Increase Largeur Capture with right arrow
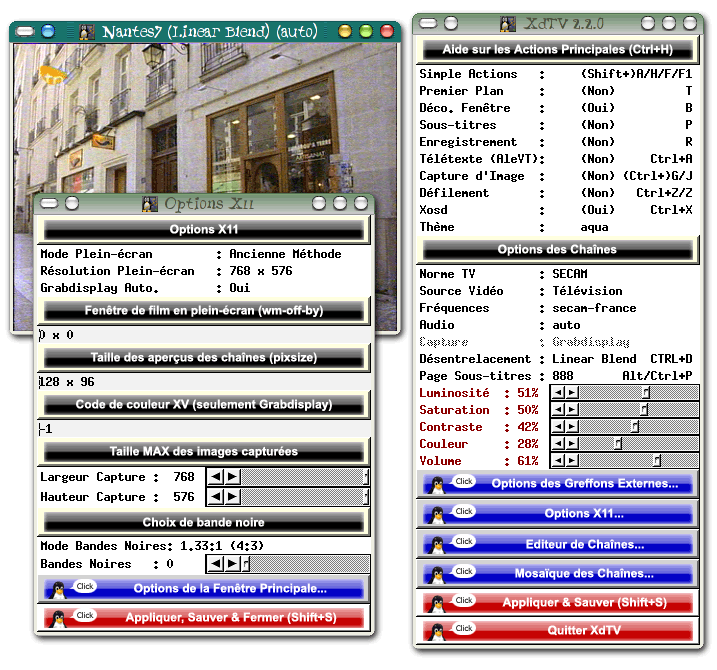Image resolution: width=717 pixels, height=670 pixels. (x=232, y=477)
